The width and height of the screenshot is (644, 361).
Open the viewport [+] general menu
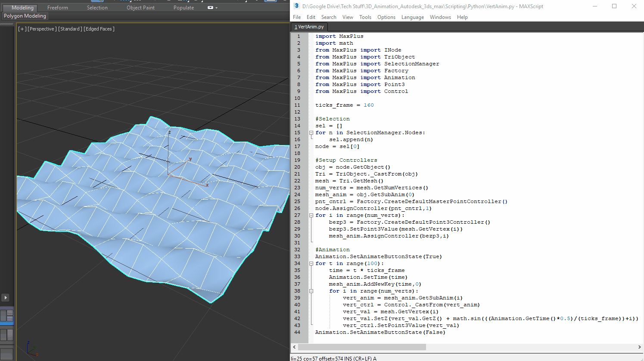(22, 29)
